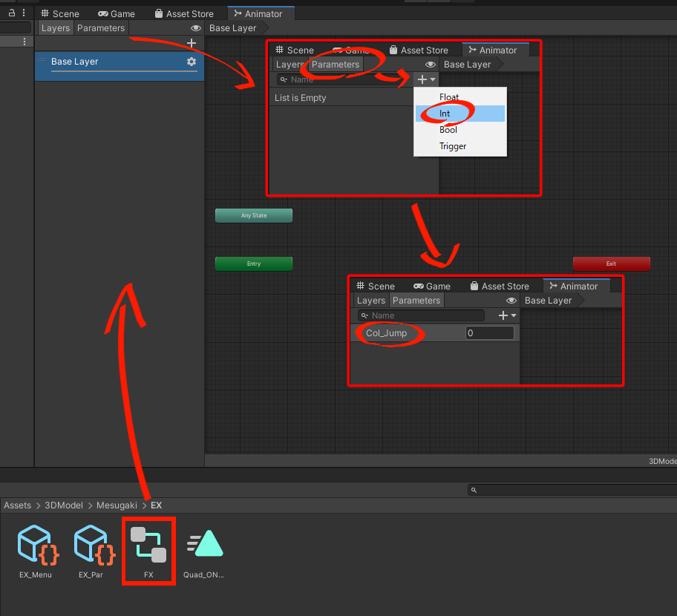Screen dimensions: 677x616
Task: Toggle the eye icon above the Base Layer list
Action: click(196, 28)
